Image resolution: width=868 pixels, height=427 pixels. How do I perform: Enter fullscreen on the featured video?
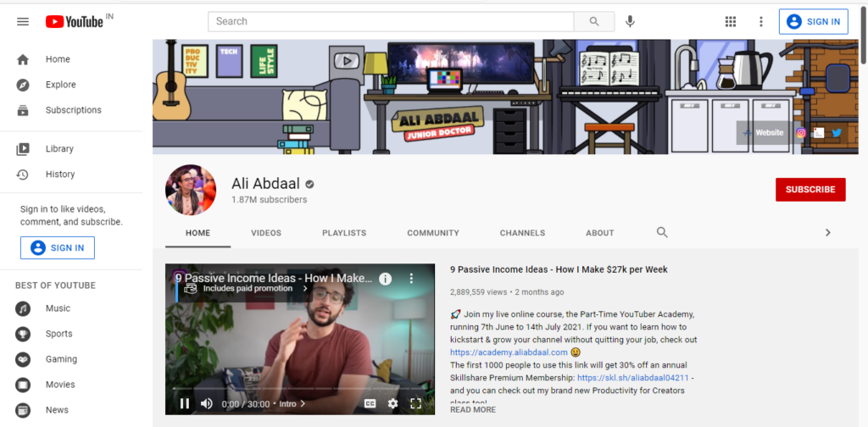pyautogui.click(x=415, y=403)
